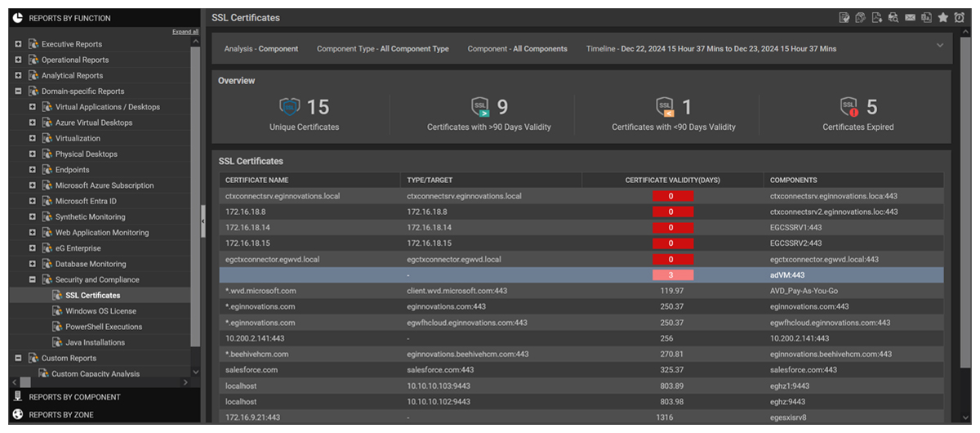Open the PowerShell Executions report

pyautogui.click(x=104, y=327)
